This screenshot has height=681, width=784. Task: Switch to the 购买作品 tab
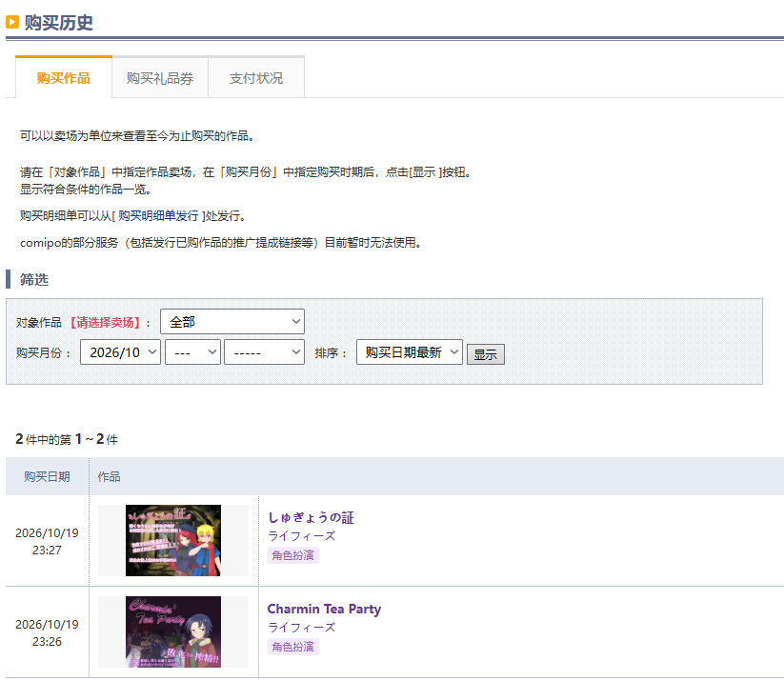(x=64, y=78)
